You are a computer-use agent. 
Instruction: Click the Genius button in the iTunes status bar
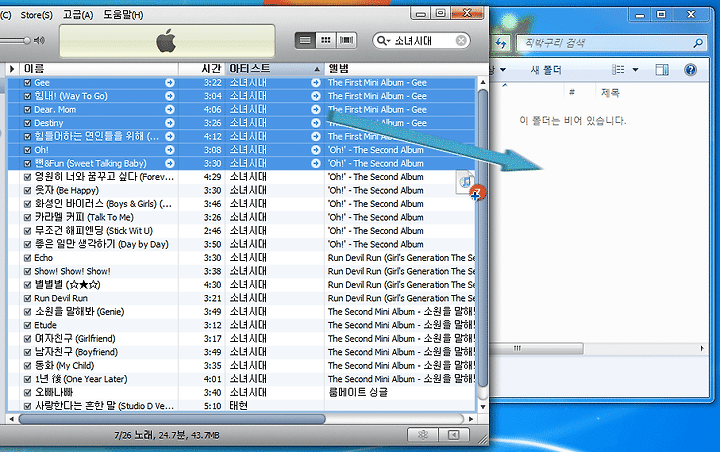[x=423, y=435]
